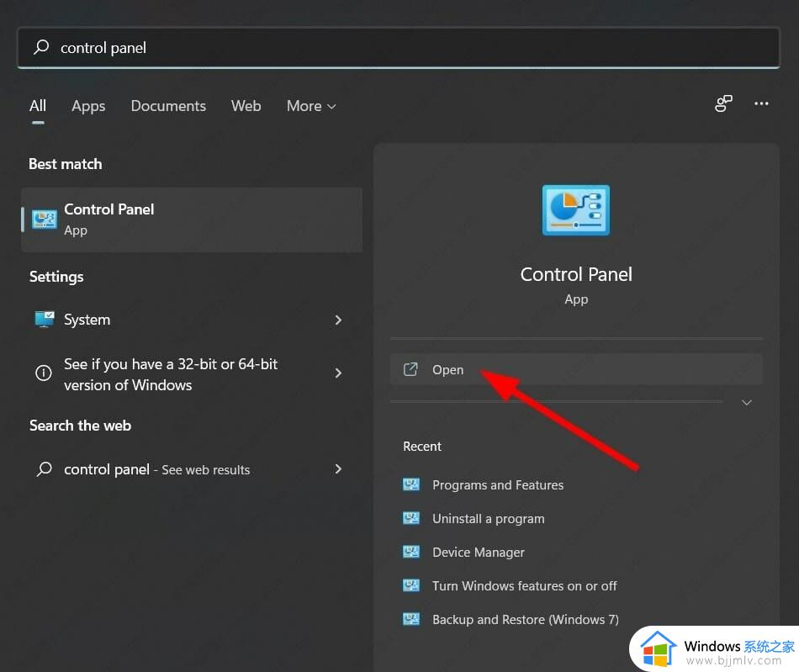Click icon beside Backup and Restore
Screen dimensions: 799x672
(x=411, y=618)
